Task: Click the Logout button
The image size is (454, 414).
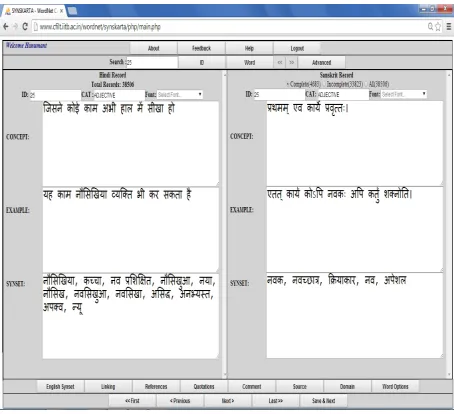Action: point(297,48)
